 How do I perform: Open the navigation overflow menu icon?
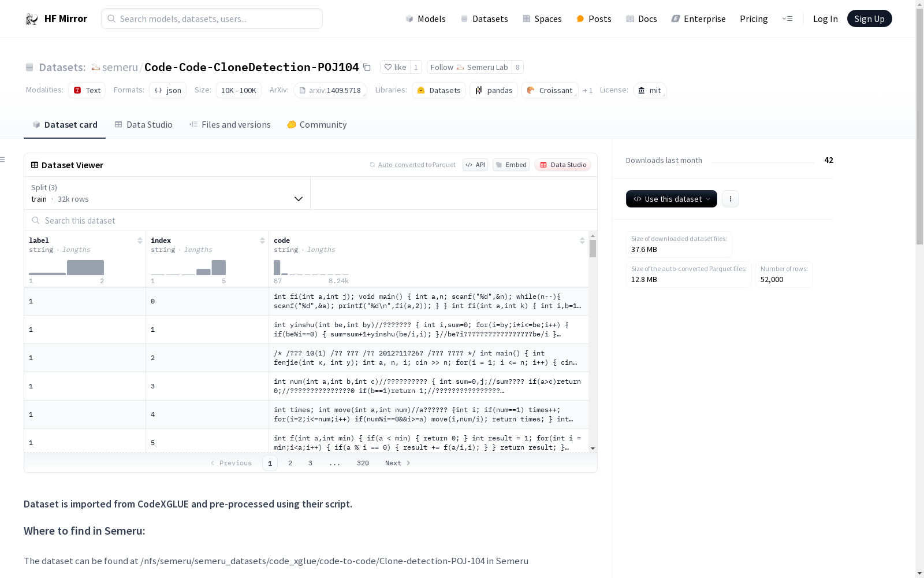787,18
